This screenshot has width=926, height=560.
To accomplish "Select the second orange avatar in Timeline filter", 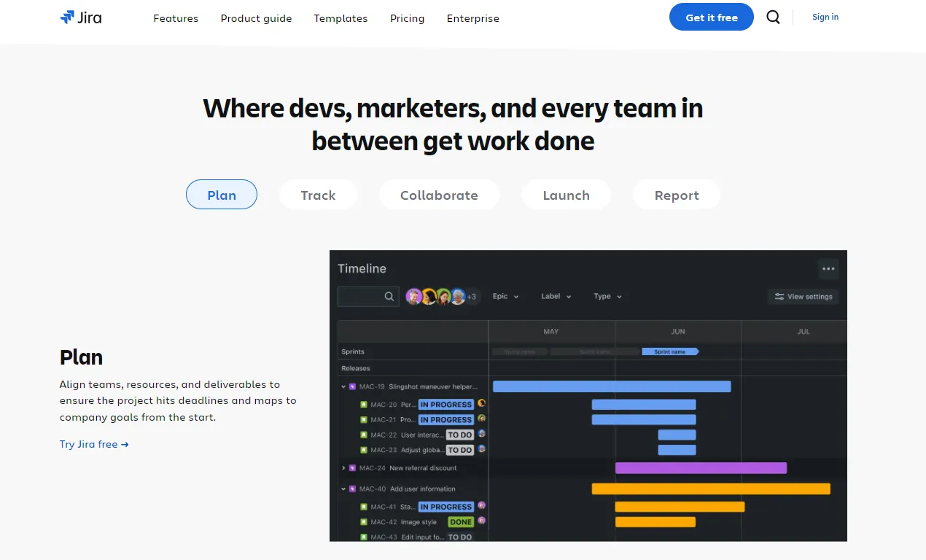I will pyautogui.click(x=429, y=296).
